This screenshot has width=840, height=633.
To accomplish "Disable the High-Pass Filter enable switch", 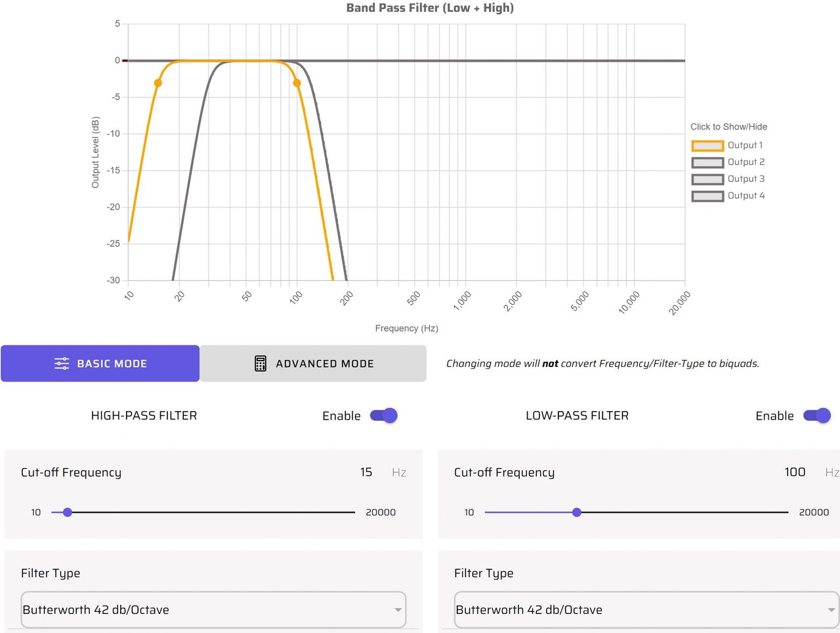I will pyautogui.click(x=384, y=416).
